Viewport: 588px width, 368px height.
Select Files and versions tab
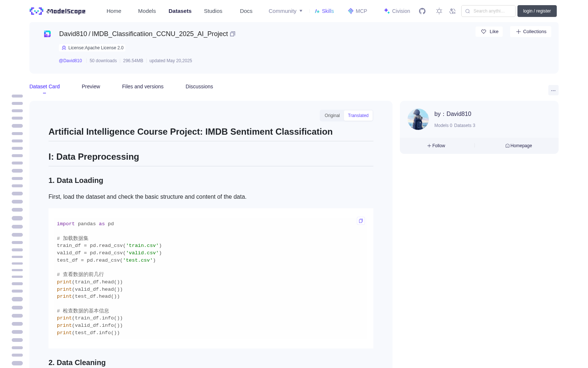pos(143,86)
